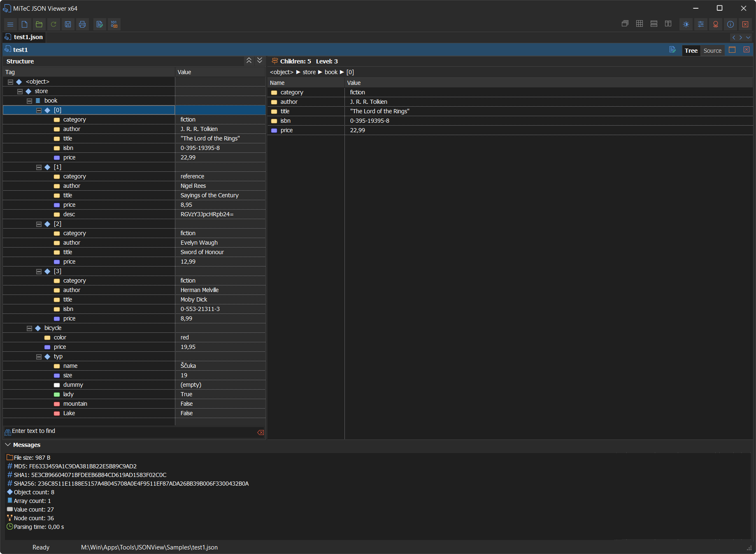The height and width of the screenshot is (554, 756).
Task: Print the document
Action: 82,24
